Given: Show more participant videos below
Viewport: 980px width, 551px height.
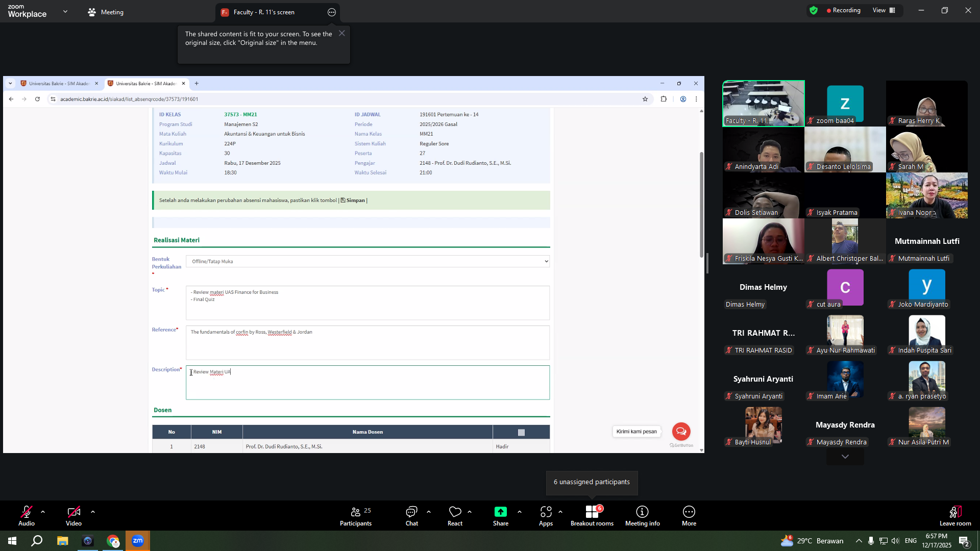Looking at the screenshot, I should (845, 457).
